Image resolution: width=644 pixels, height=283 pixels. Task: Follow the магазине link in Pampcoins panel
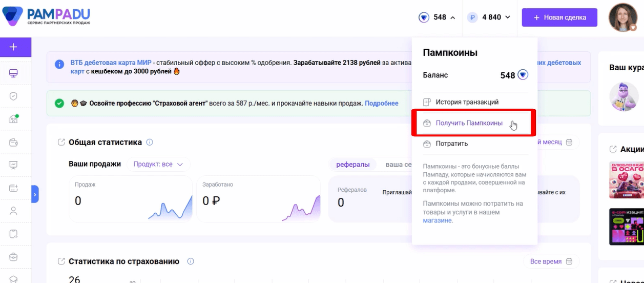[x=438, y=220]
